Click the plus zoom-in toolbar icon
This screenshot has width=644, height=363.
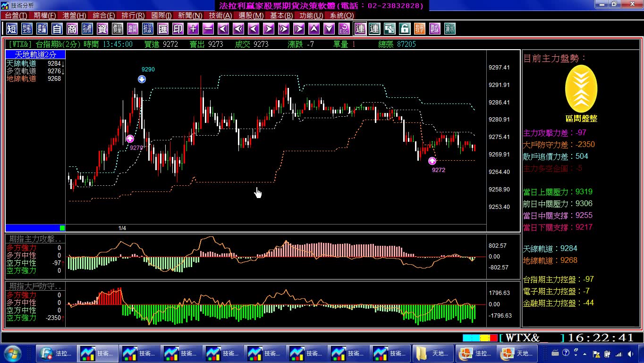[193, 29]
